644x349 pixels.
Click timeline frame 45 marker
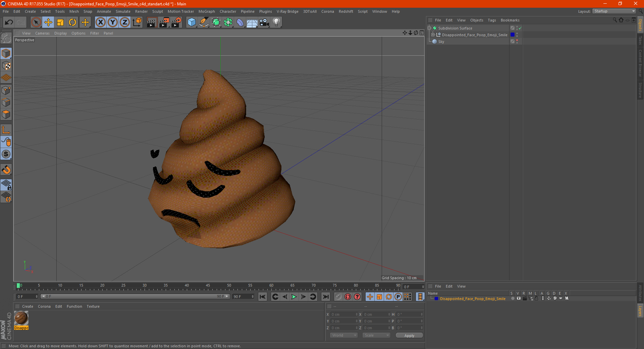(x=208, y=286)
